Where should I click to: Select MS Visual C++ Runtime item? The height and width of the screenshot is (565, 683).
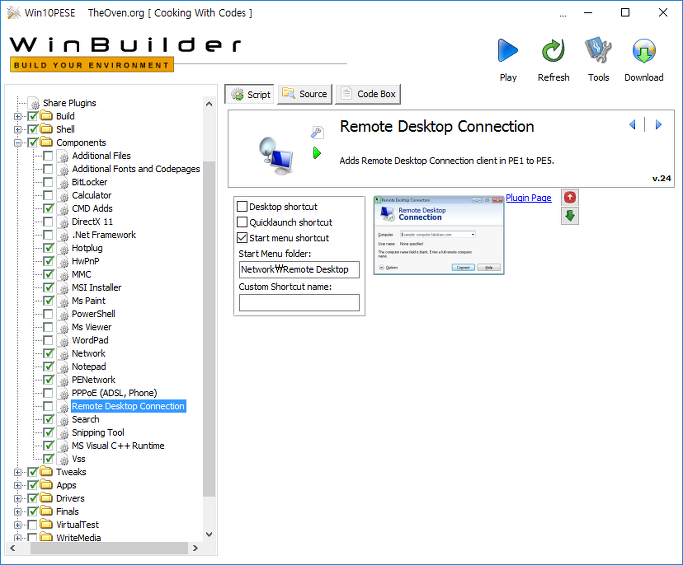(118, 446)
